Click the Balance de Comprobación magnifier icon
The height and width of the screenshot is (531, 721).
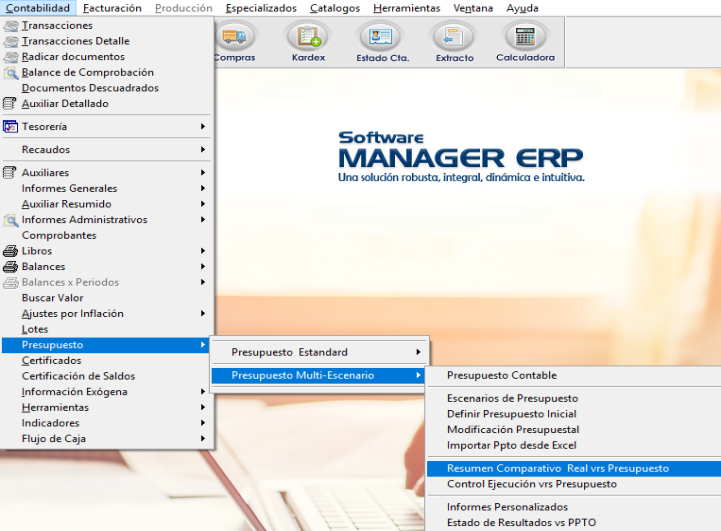(x=11, y=73)
